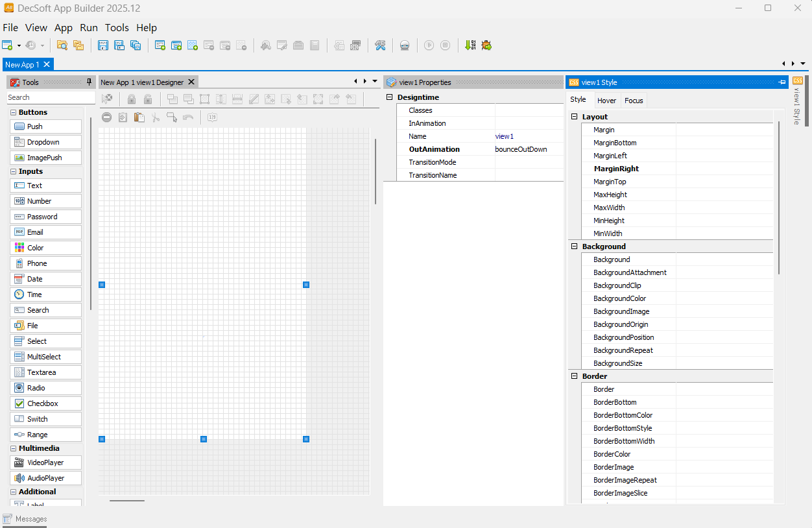Image resolution: width=812 pixels, height=528 pixels.
Task: Click the orange CSS icon at far right
Action: 798,80
